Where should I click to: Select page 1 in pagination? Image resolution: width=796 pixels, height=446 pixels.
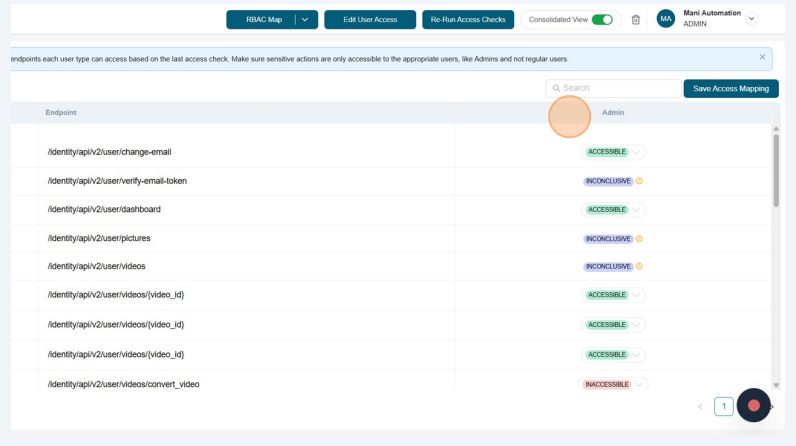coord(724,406)
